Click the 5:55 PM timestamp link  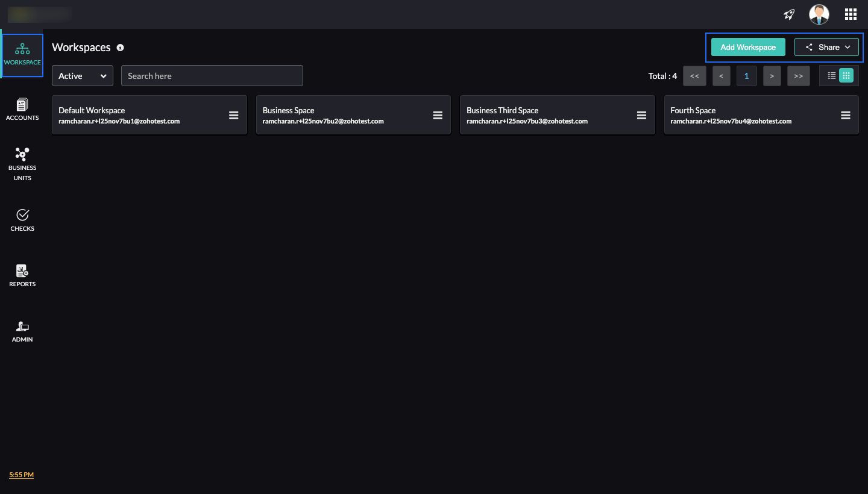(x=21, y=475)
